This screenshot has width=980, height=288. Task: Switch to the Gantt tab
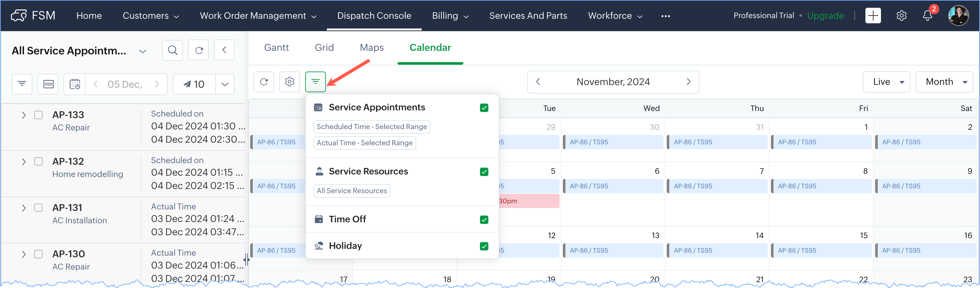[x=277, y=48]
